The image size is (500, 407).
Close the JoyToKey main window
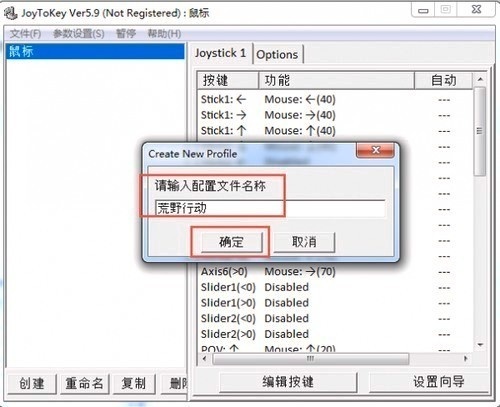pos(477,9)
